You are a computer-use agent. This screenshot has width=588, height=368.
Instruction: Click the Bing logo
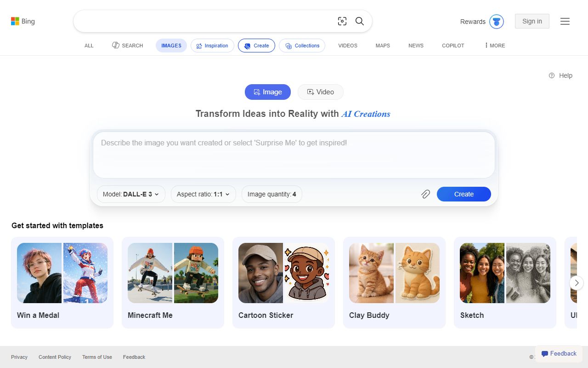[23, 21]
